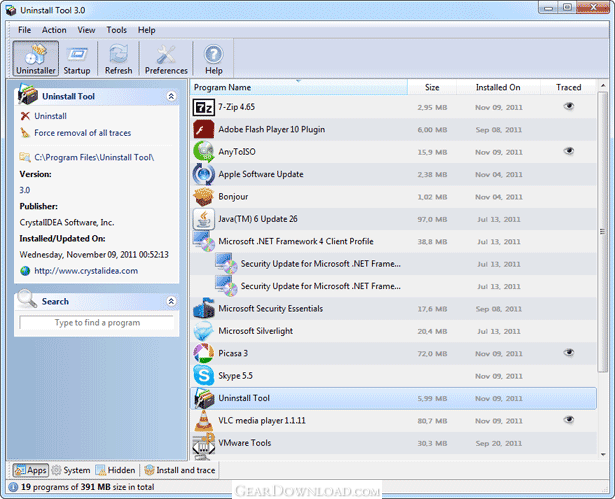Open the Action menu
The height and width of the screenshot is (499, 615).
click(x=54, y=30)
